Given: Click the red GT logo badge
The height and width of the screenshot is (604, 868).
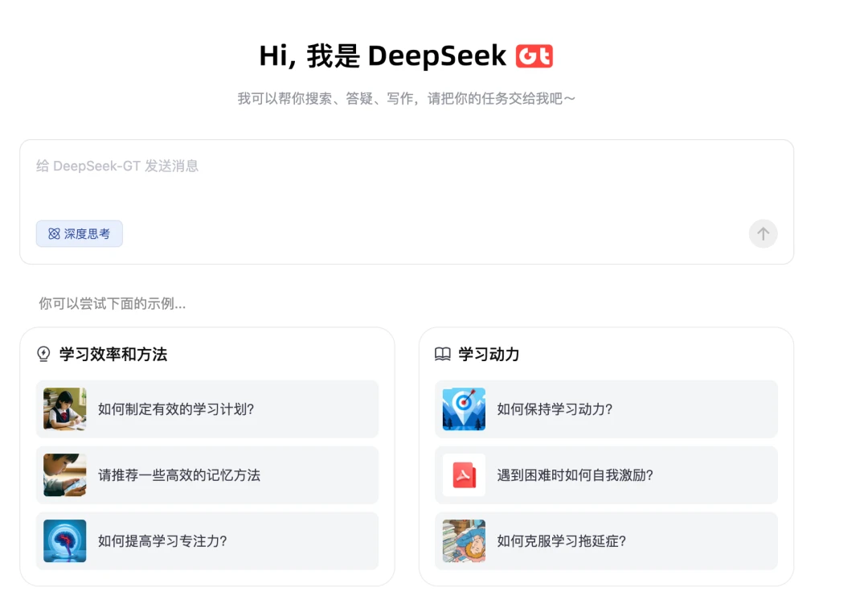Looking at the screenshot, I should [x=534, y=56].
